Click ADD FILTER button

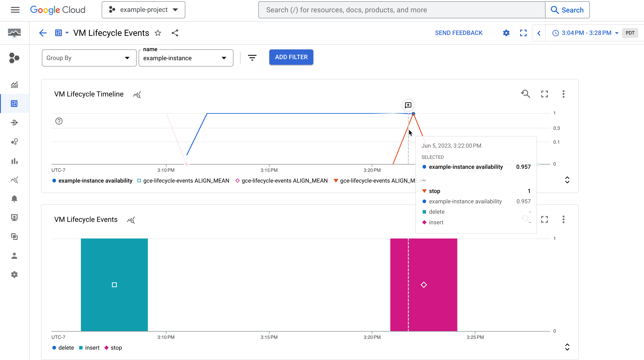[x=291, y=57]
